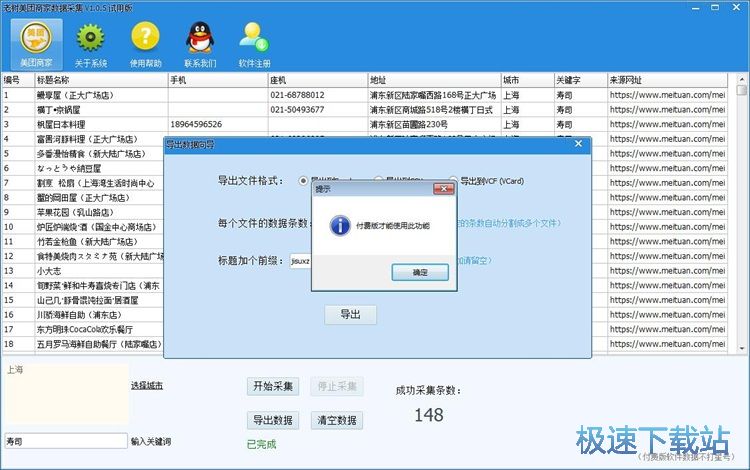The image size is (750, 470).
Task: Open 使用帮助 question mark icon
Action: (145, 44)
